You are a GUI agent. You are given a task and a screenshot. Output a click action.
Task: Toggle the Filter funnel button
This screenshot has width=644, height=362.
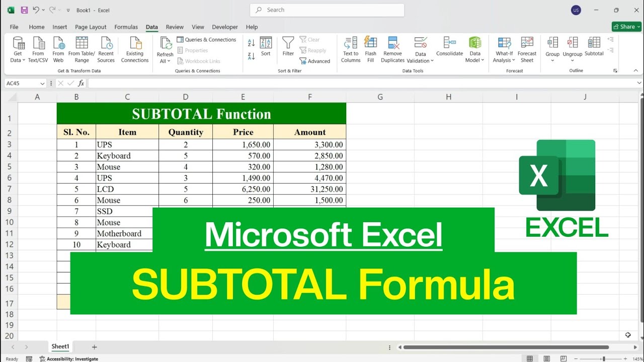(288, 46)
